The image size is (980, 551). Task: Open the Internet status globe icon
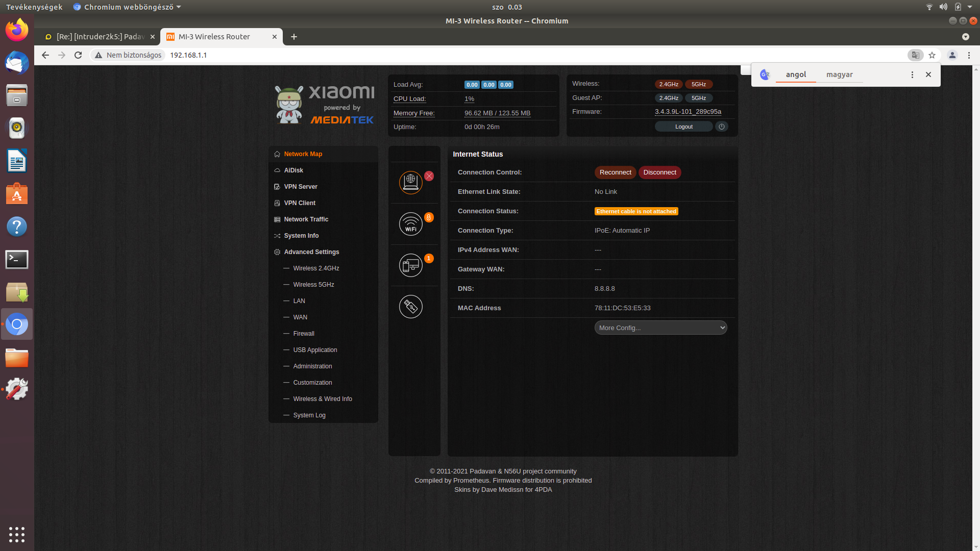411,182
